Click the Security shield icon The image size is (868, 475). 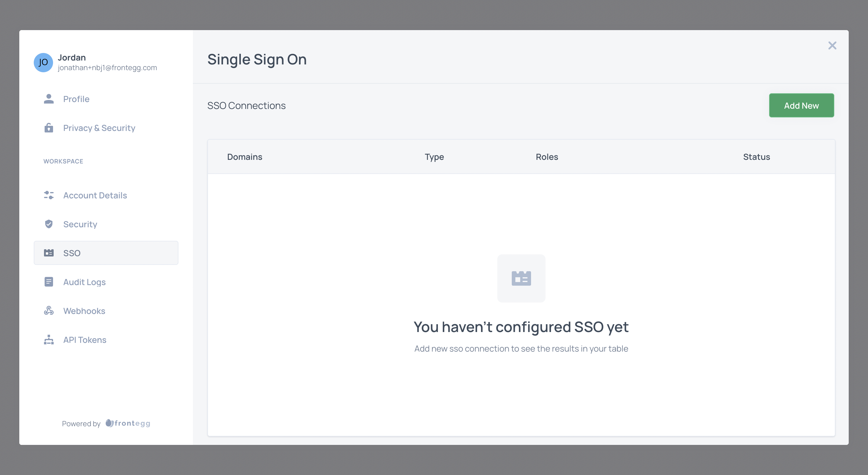pos(49,224)
